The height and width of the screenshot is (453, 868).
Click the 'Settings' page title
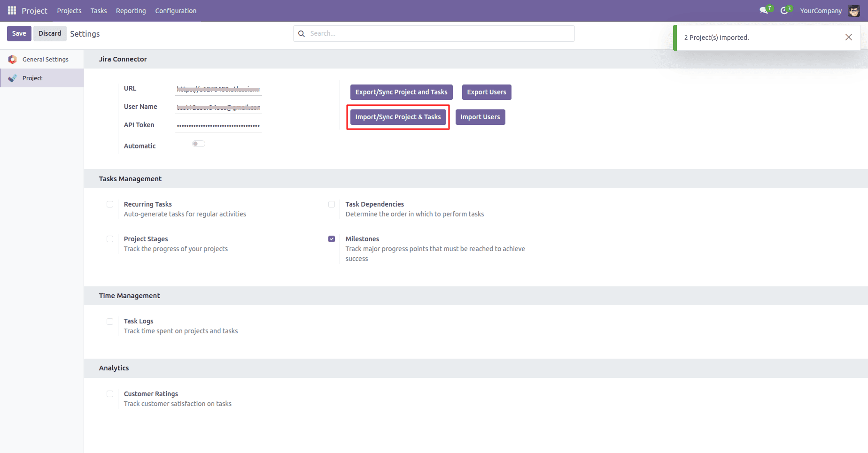[85, 34]
